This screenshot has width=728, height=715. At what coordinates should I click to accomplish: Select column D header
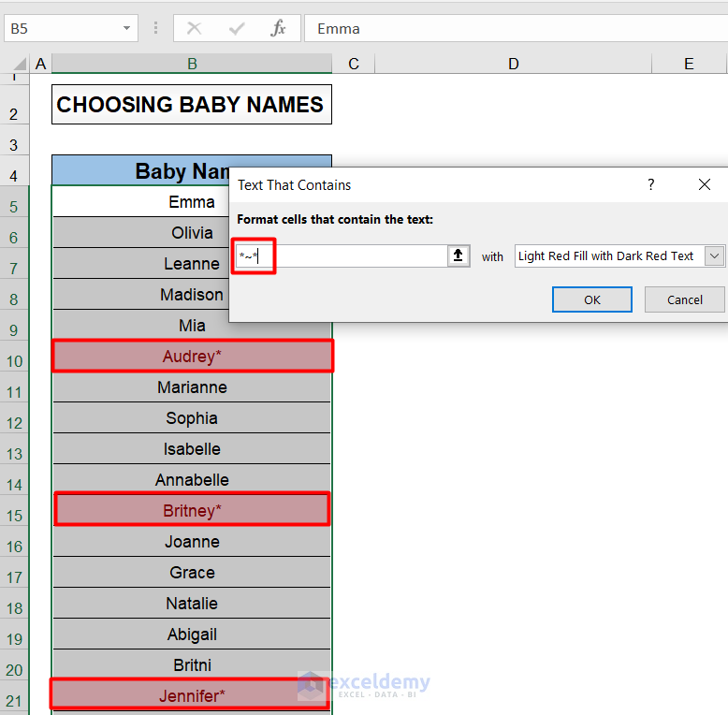point(513,64)
